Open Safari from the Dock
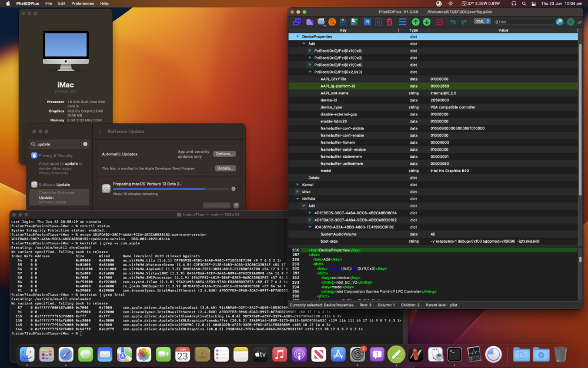This screenshot has width=588, height=368. click(x=66, y=354)
